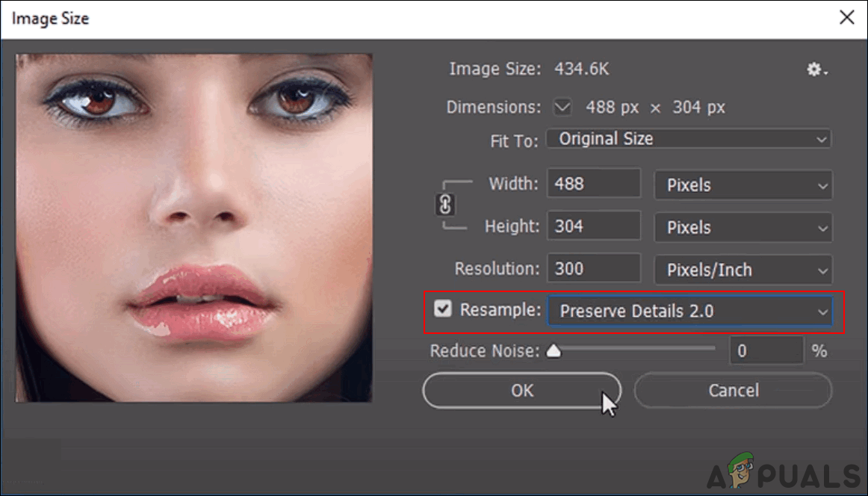
Task: Click the Height value field
Action: tap(593, 226)
